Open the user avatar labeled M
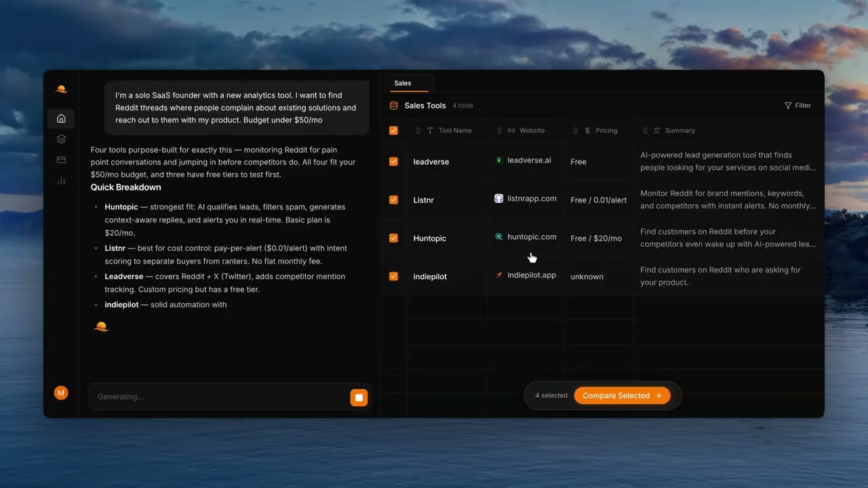This screenshot has height=488, width=868. (x=61, y=392)
